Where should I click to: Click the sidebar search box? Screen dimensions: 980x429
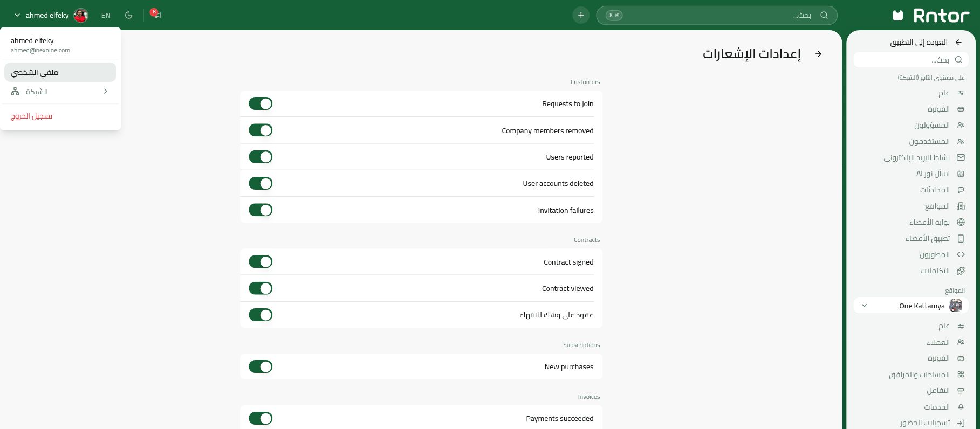(x=911, y=59)
